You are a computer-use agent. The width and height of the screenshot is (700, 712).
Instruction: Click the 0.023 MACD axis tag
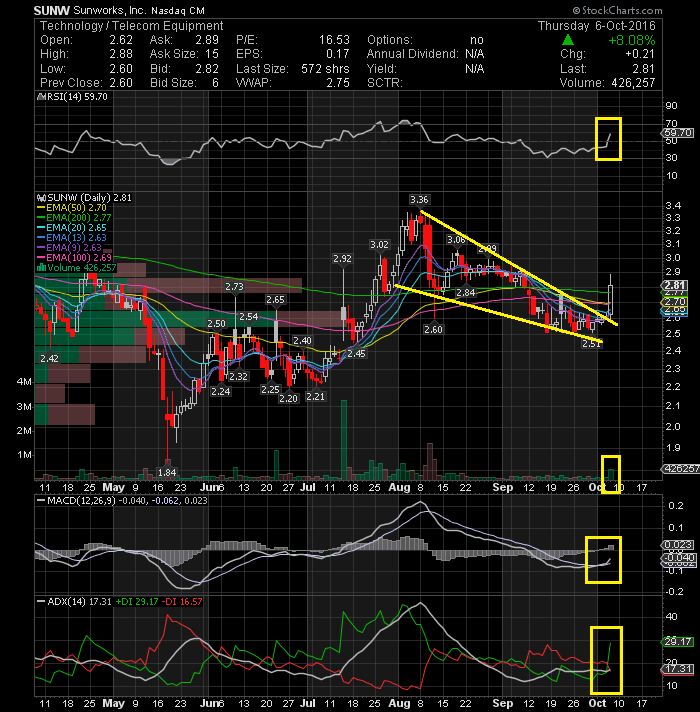(x=678, y=544)
